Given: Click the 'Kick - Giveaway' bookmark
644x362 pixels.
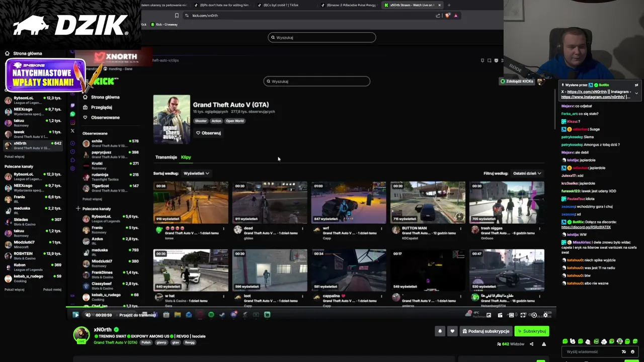Looking at the screenshot, I should click(164, 25).
